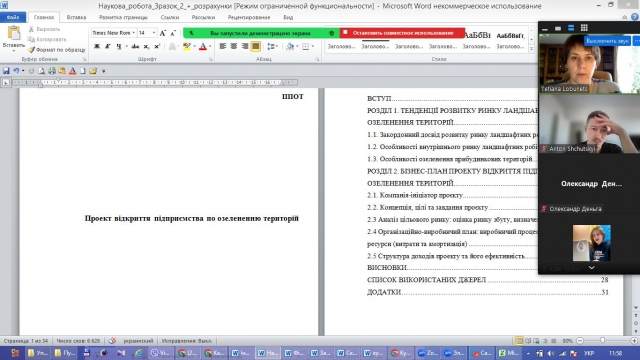Click Undo in the quick access toolbar

click(x=16, y=71)
